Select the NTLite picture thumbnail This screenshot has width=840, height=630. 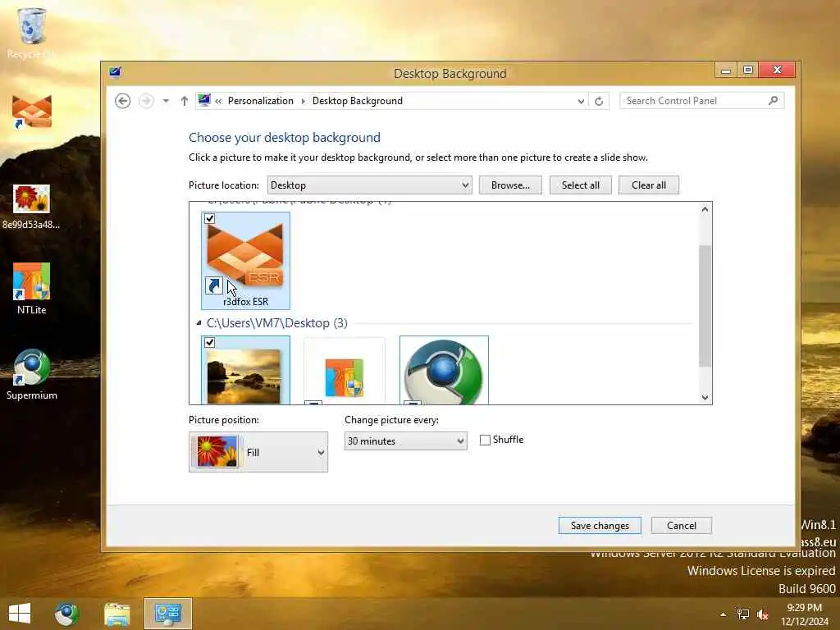point(344,371)
